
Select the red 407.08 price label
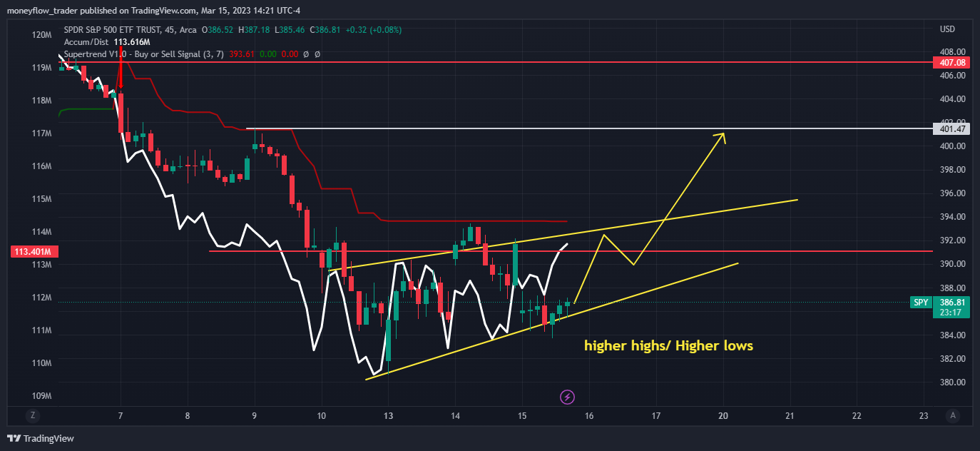tap(953, 63)
